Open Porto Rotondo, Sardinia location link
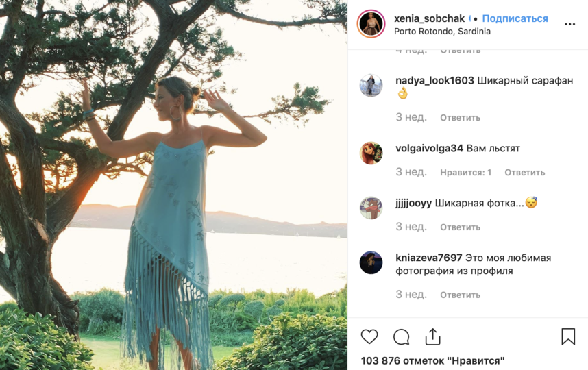This screenshot has height=370, width=588. tap(442, 32)
